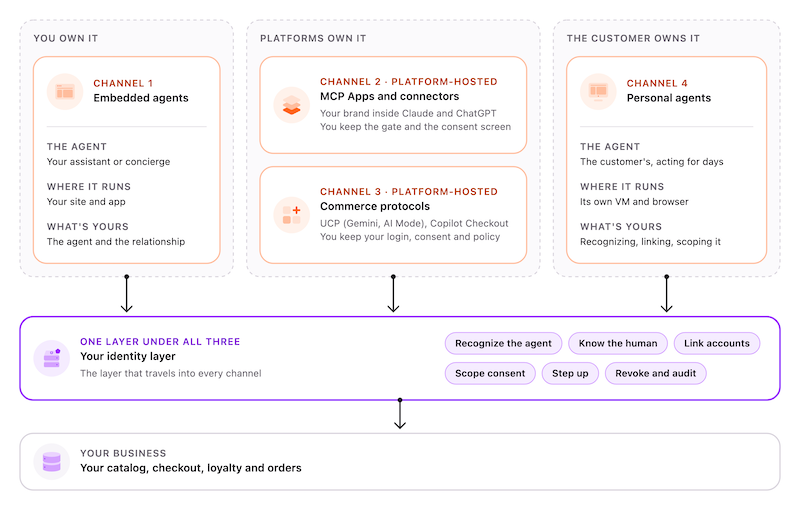Click THE AGENT label in Channel 1 card
800x510 pixels.
coord(77,147)
